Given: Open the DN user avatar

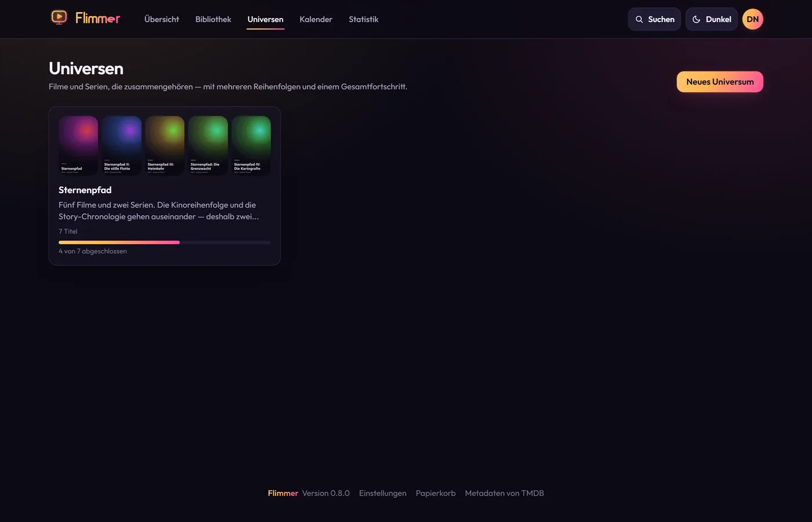Looking at the screenshot, I should point(753,19).
